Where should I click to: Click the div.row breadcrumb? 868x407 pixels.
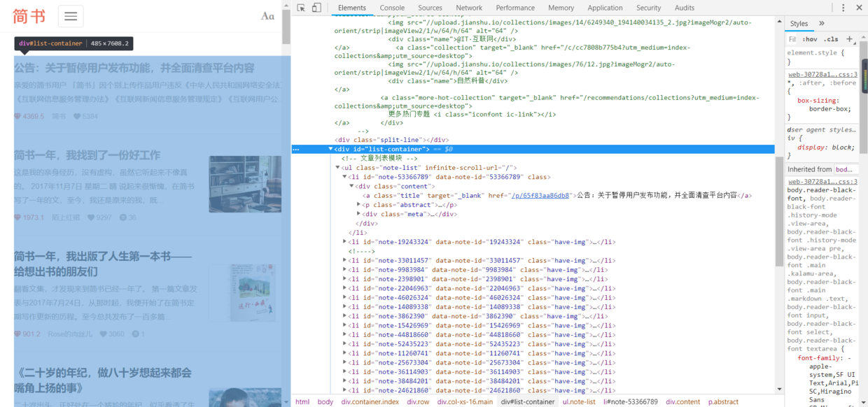pos(418,401)
